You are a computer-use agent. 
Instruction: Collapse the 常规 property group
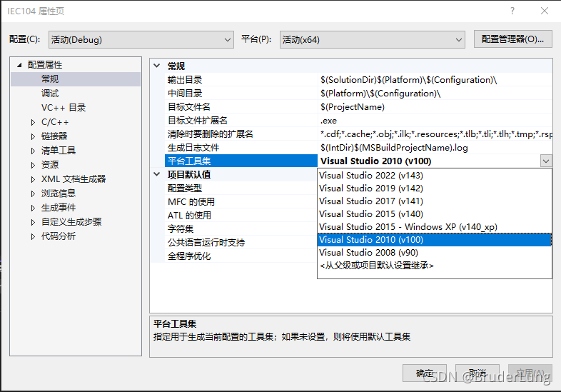[x=157, y=66]
